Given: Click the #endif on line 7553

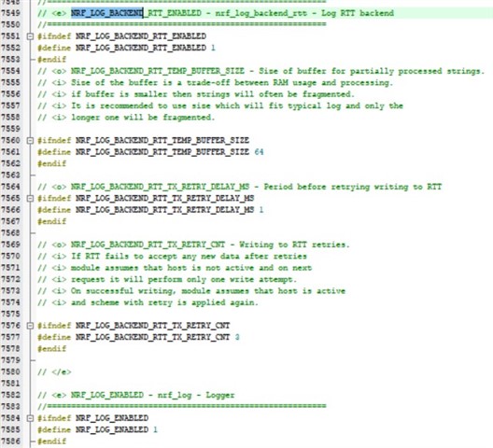Looking at the screenshot, I should click(x=52, y=60).
